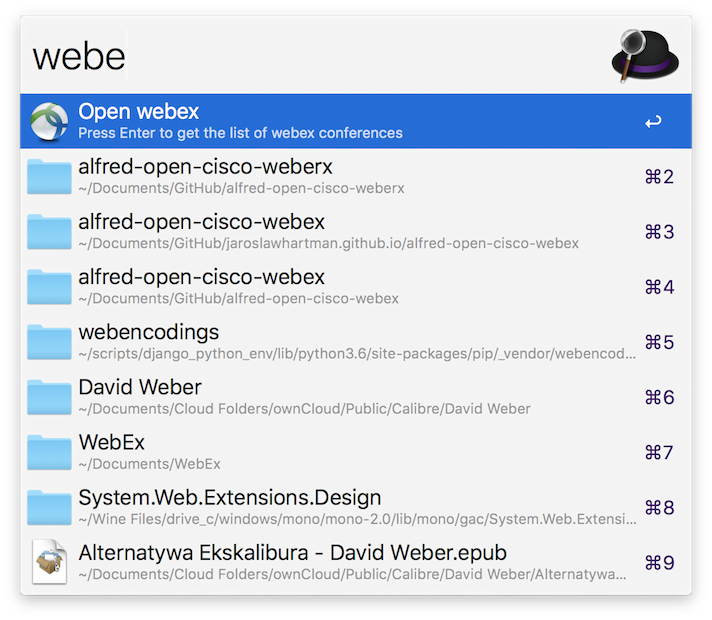Click the System.Web.Extensions.Design folder icon
The image size is (712, 620).
(x=49, y=506)
